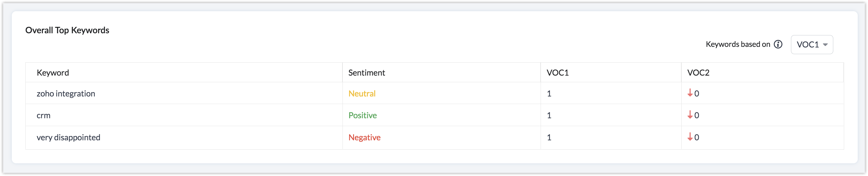Click VOC1 count for zoho integration

pos(549,93)
